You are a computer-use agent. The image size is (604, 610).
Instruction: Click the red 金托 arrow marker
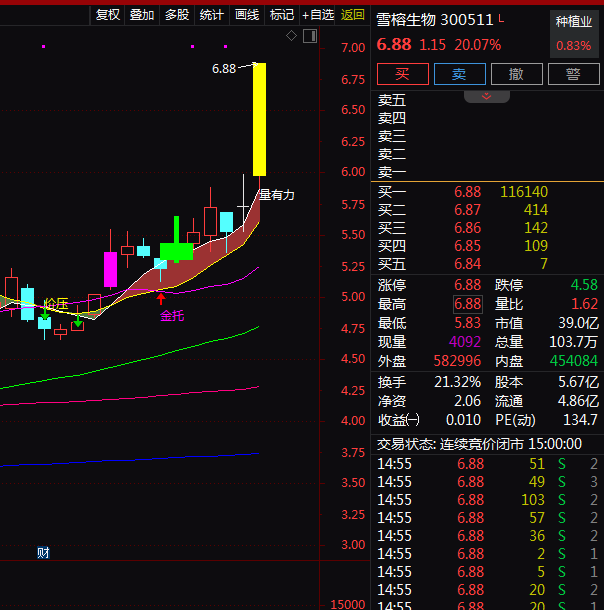click(161, 298)
